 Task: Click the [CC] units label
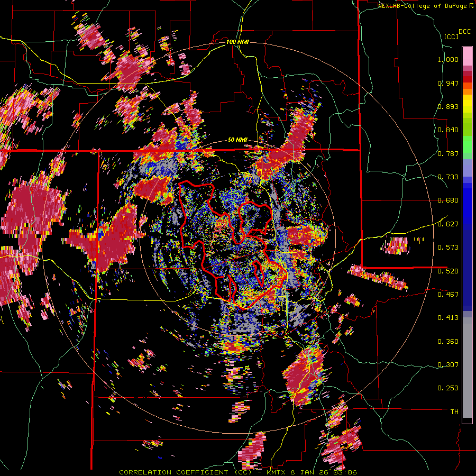pyautogui.click(x=451, y=36)
